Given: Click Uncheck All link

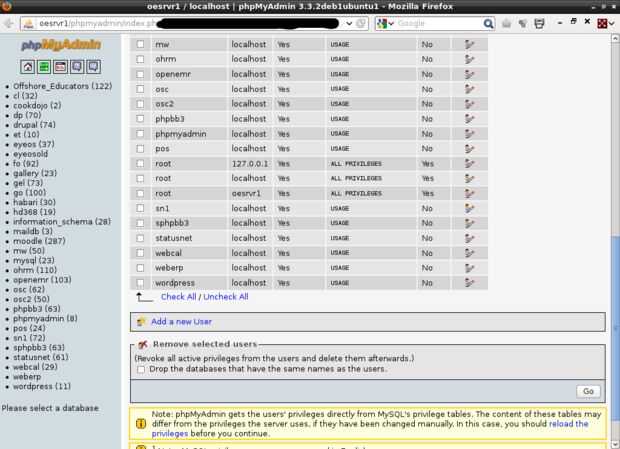Looking at the screenshot, I should [x=226, y=297].
